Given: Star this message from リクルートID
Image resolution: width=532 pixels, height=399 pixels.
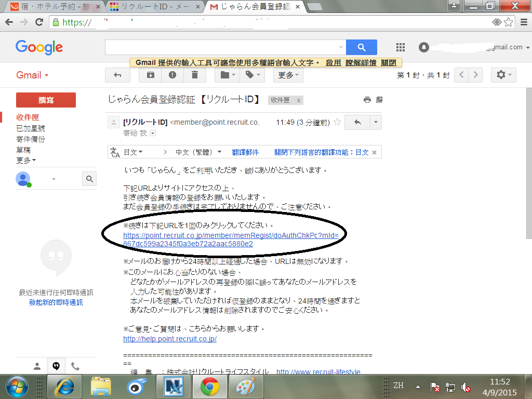Looking at the screenshot, I should tap(337, 122).
